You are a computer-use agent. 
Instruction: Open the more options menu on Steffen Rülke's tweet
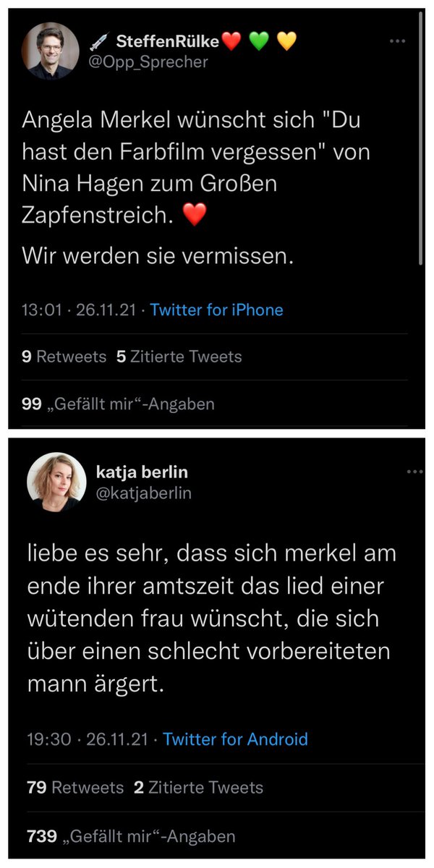[x=397, y=41]
